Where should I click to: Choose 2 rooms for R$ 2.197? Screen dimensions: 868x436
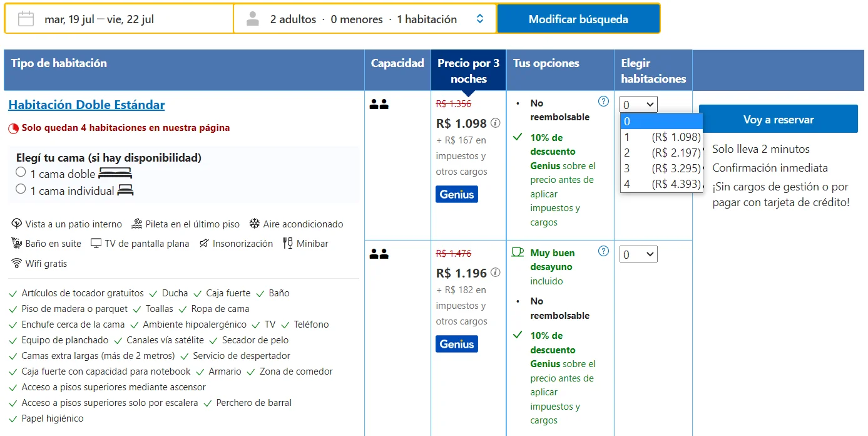click(661, 153)
